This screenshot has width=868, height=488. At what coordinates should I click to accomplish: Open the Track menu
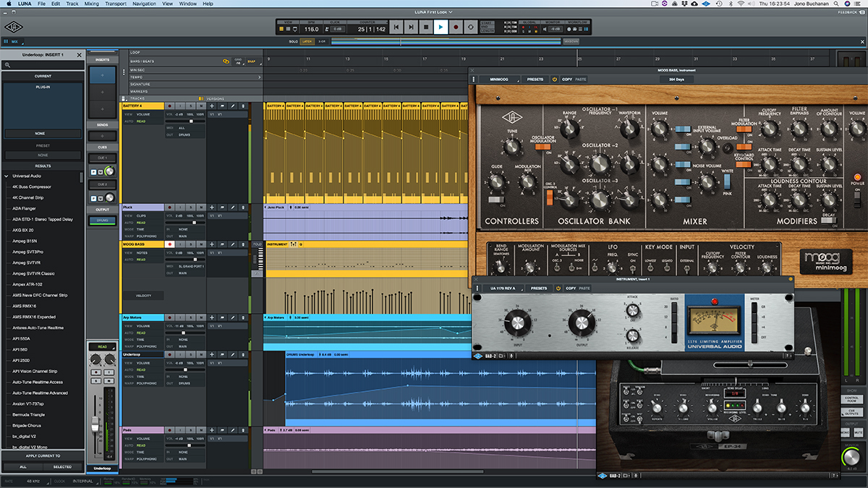72,4
